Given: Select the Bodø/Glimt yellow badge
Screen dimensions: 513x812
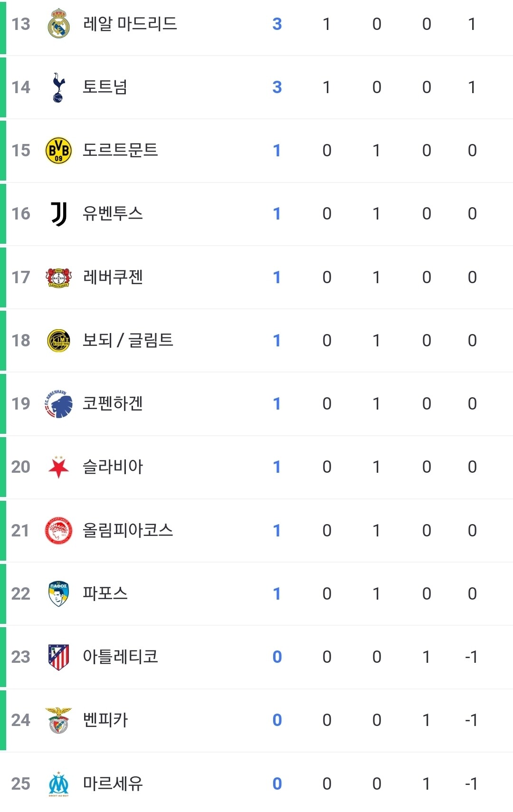Looking at the screenshot, I should (58, 340).
